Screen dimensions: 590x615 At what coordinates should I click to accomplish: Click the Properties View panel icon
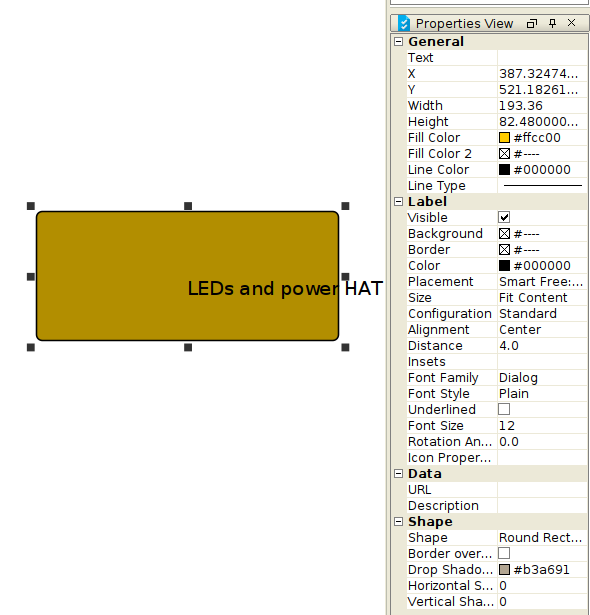point(404,24)
